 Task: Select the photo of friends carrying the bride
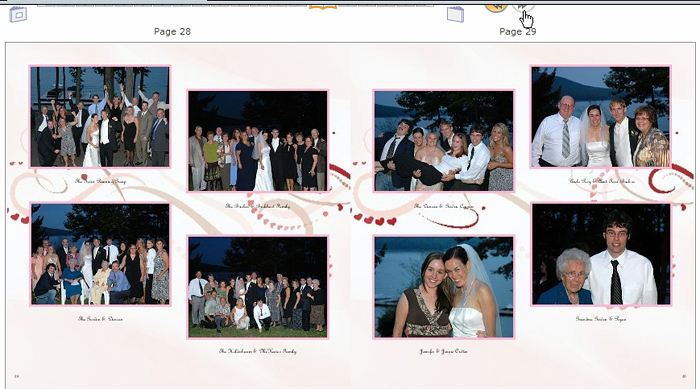[x=444, y=141]
